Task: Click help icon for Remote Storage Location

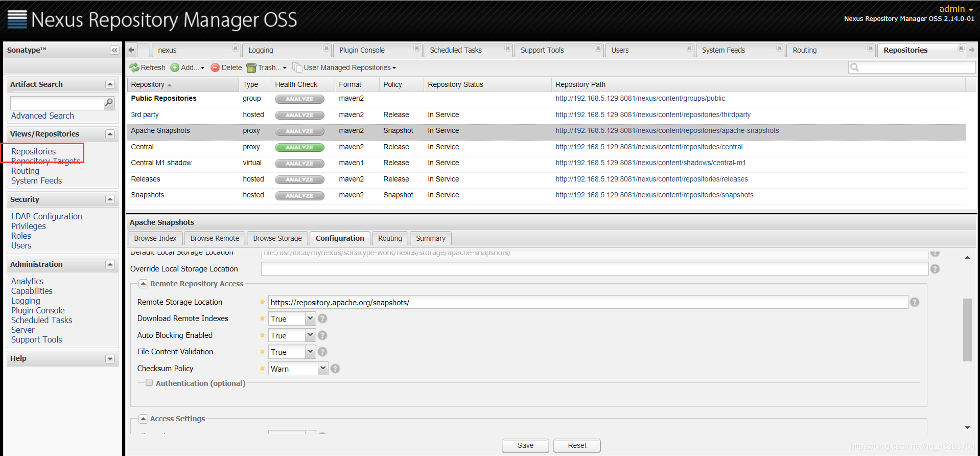Action: [x=915, y=302]
